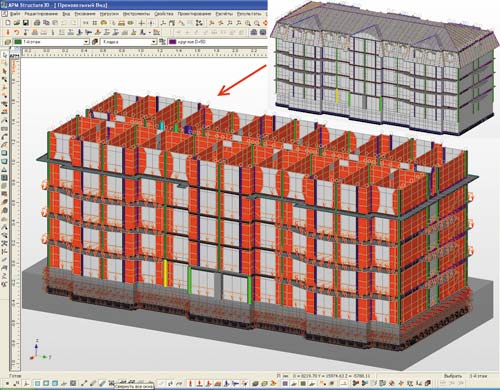500x390 pixels.
Task: Click the New document icon
Action: (x=8, y=23)
